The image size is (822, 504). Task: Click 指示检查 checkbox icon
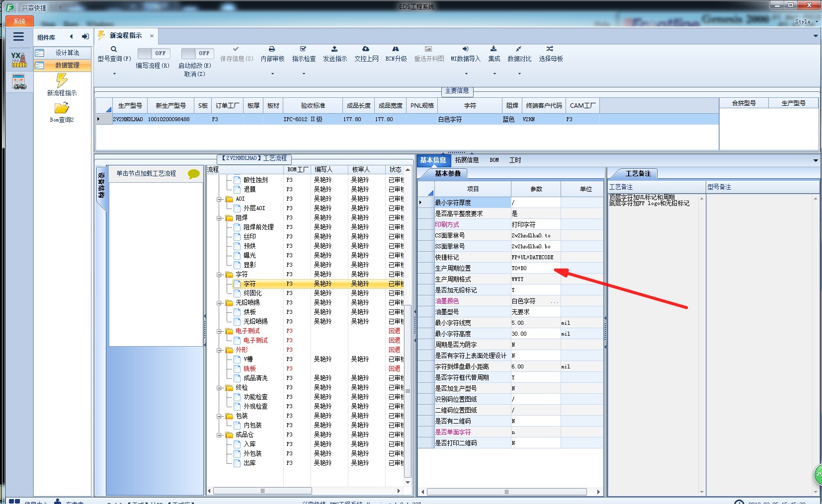pos(303,49)
